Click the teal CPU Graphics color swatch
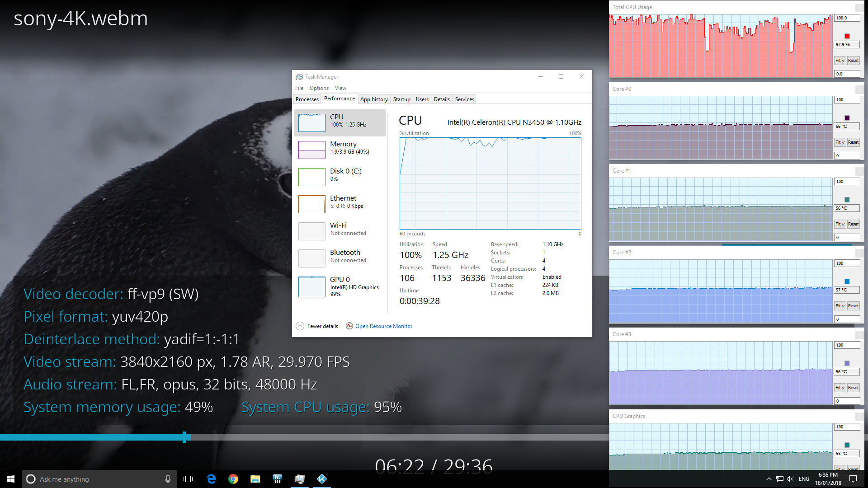 [847, 445]
